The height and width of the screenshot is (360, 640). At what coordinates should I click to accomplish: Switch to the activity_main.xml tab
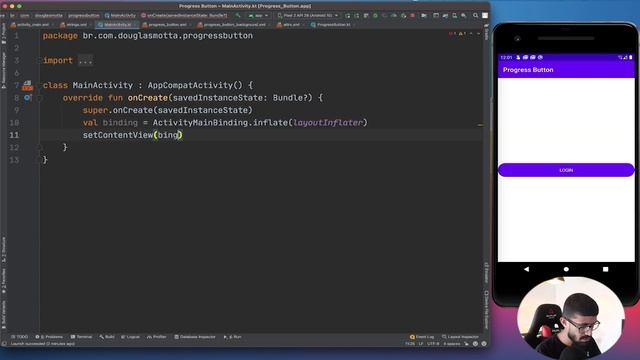(x=32, y=25)
